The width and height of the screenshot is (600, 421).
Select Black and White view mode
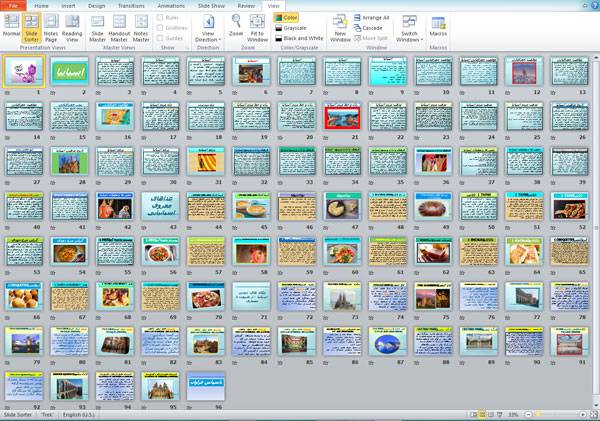pos(299,38)
